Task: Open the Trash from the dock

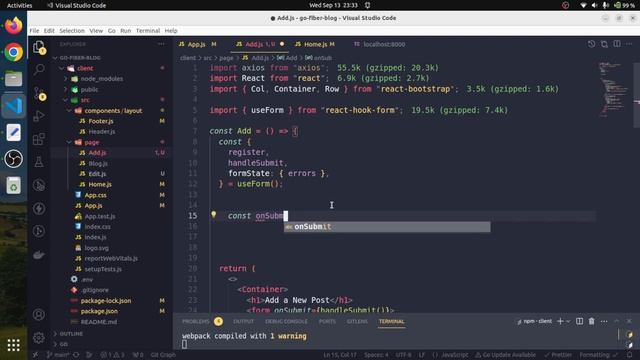Action: click(x=13, y=185)
